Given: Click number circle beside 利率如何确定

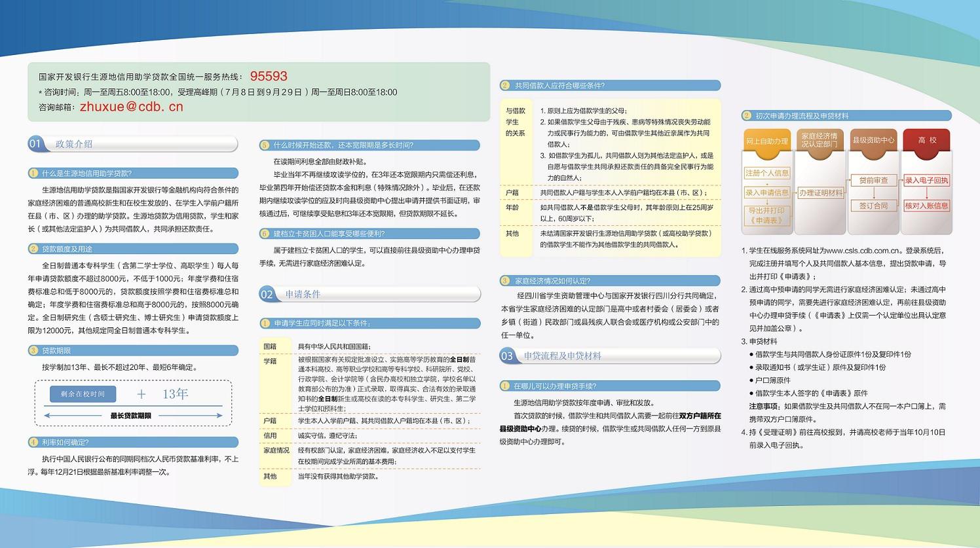Looking at the screenshot, I should [33, 443].
